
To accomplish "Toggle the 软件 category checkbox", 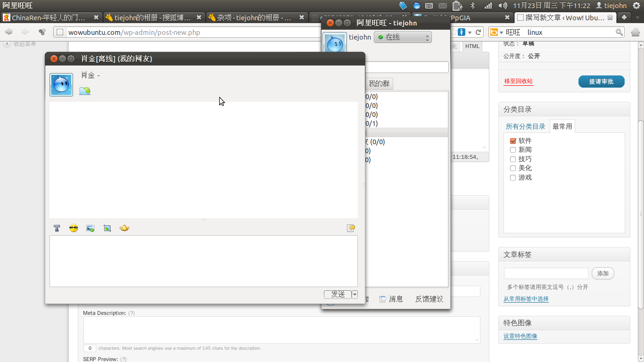I will (513, 141).
